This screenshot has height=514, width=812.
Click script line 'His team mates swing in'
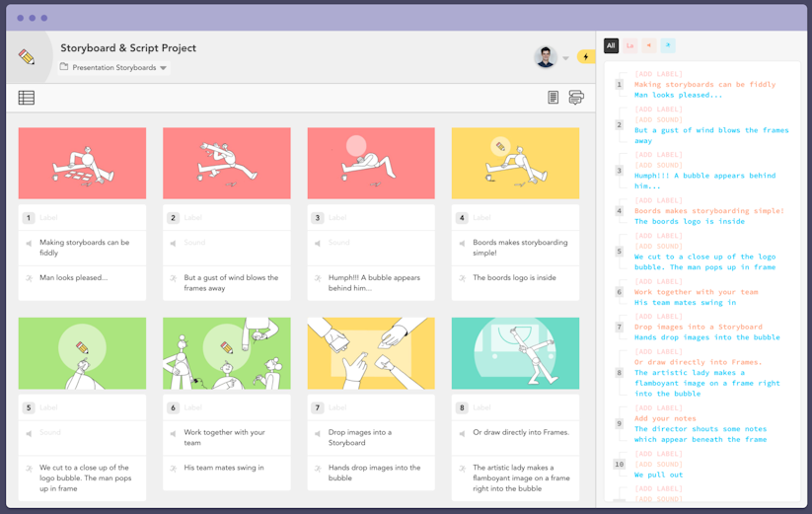(x=685, y=302)
